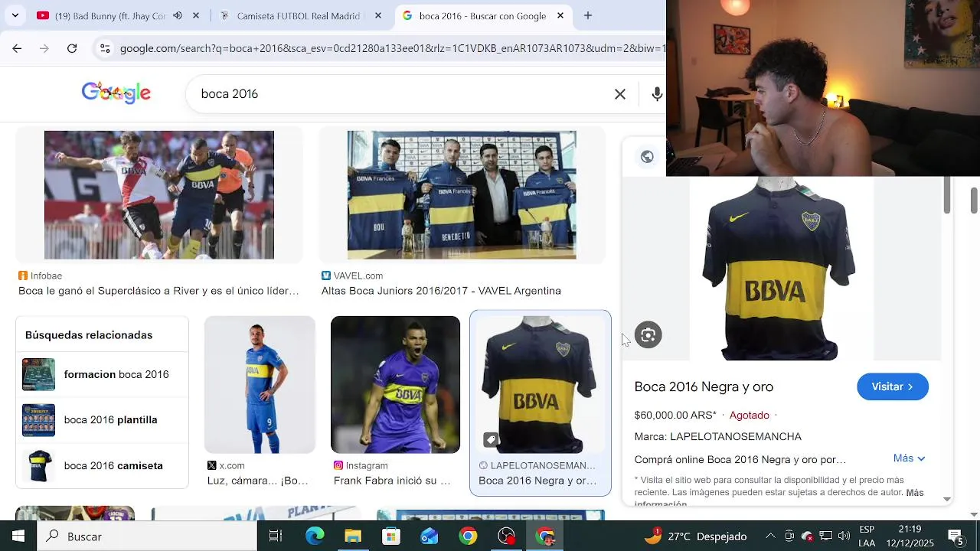Click the boca 2016 camiseta small thumbnail

[x=38, y=465]
